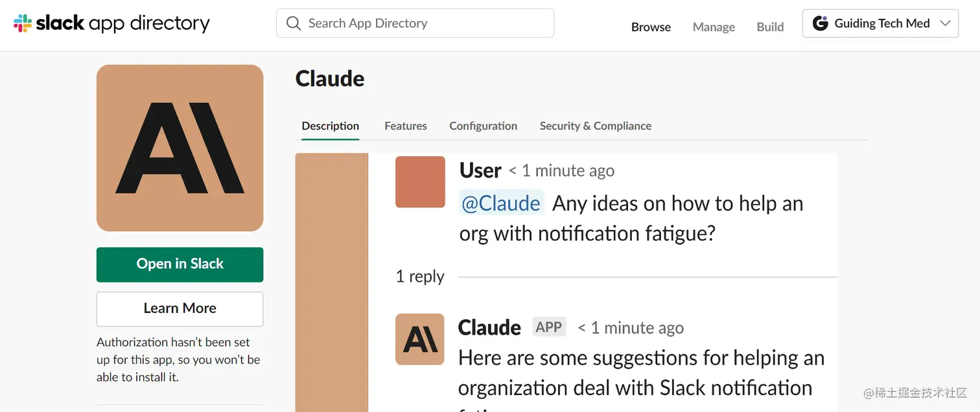Click the APP badge next to Claude
The image size is (980, 412).
[x=549, y=327]
